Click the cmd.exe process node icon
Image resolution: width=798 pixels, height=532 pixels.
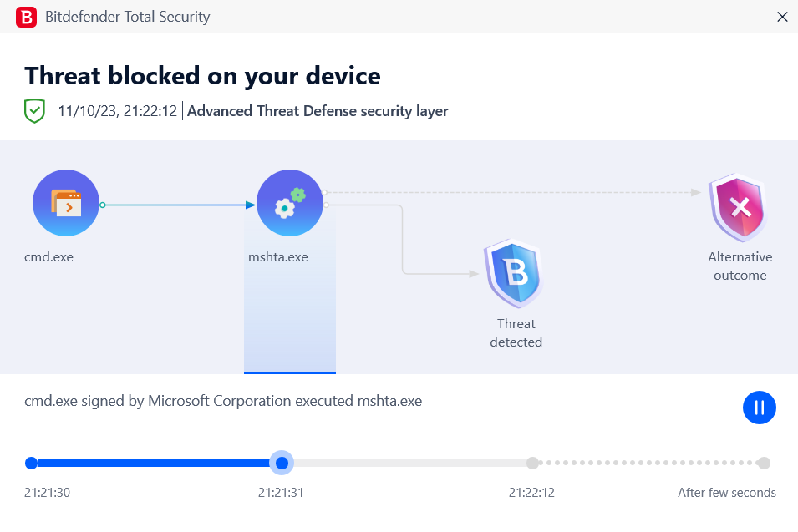click(66, 203)
